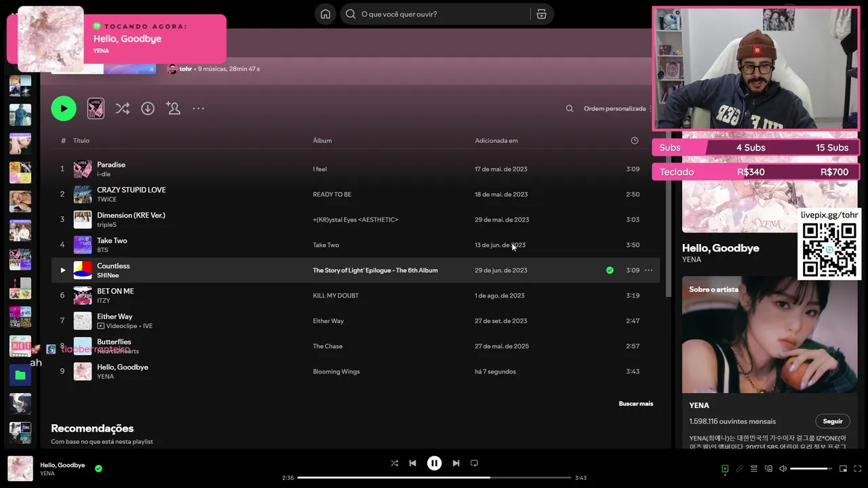Skip to the previous track
Viewport: 868px width, 488px height.
[x=412, y=463]
